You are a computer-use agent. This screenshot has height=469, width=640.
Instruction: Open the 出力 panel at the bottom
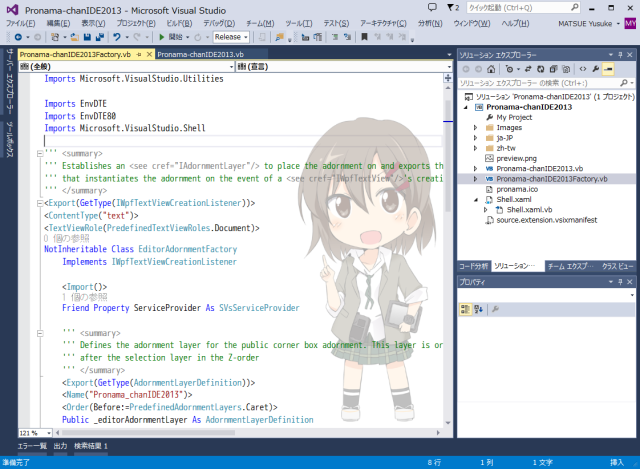point(60,446)
